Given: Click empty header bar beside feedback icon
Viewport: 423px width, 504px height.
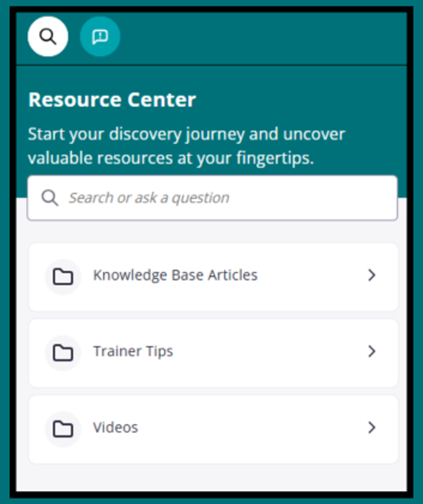Looking at the screenshot, I should 264,37.
